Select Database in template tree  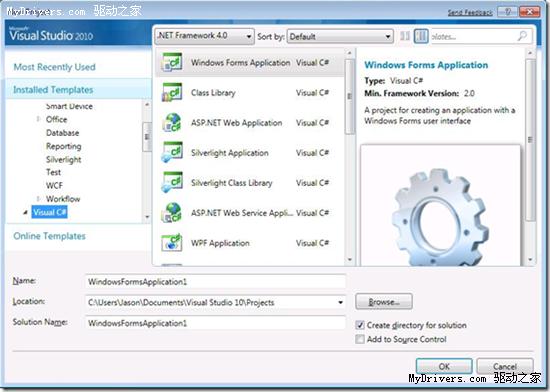pos(63,133)
